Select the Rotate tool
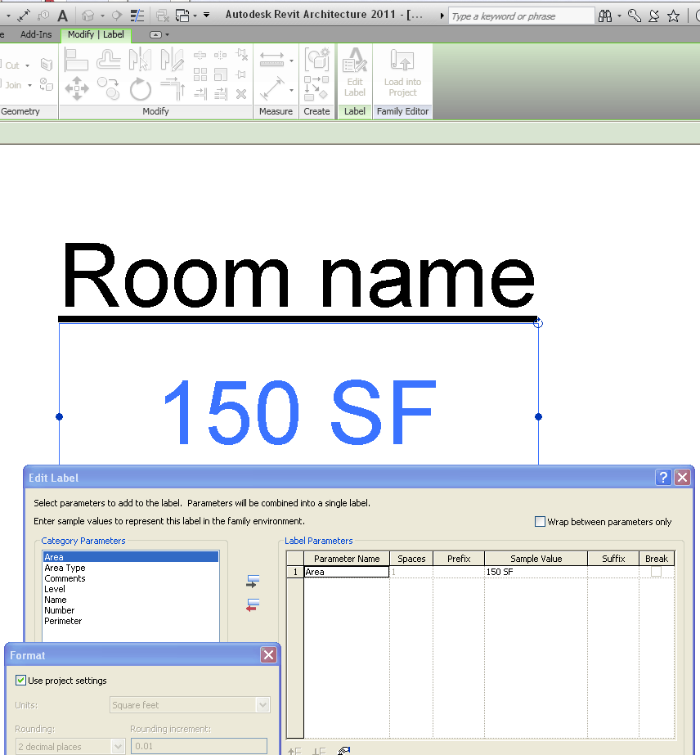 [x=141, y=89]
